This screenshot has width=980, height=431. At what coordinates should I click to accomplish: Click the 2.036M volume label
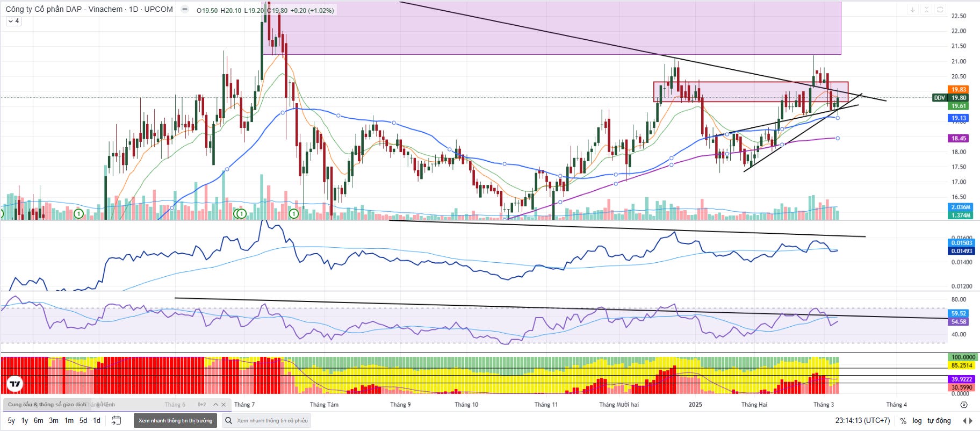(x=960, y=207)
